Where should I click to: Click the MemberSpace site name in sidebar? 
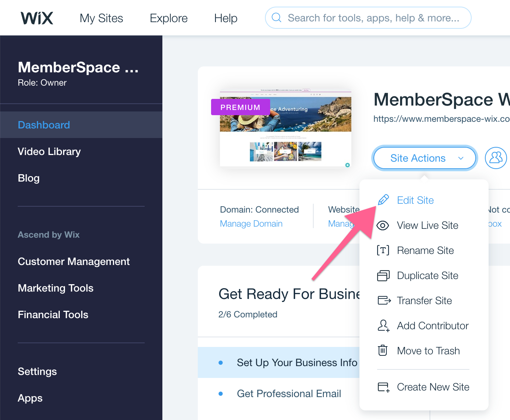[78, 67]
